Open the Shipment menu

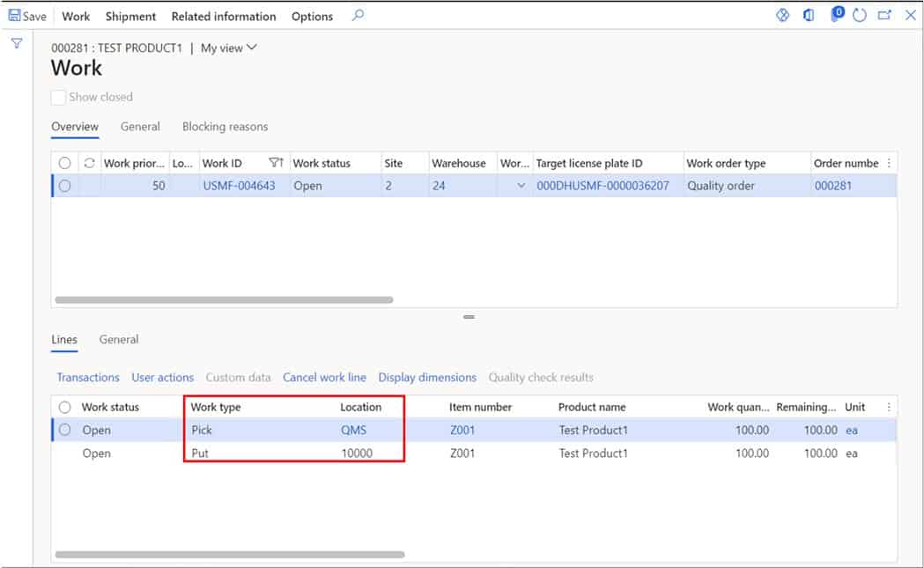coord(131,17)
